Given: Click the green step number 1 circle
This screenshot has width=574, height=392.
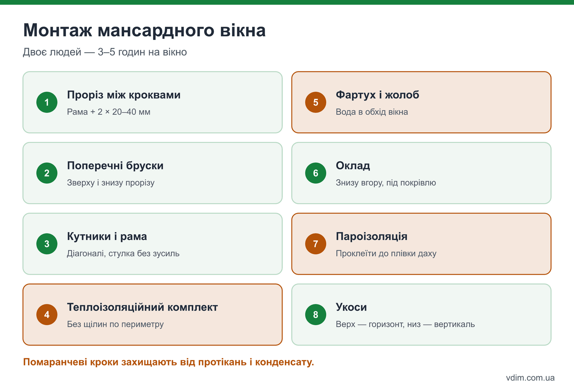Looking at the screenshot, I should click(x=47, y=102).
